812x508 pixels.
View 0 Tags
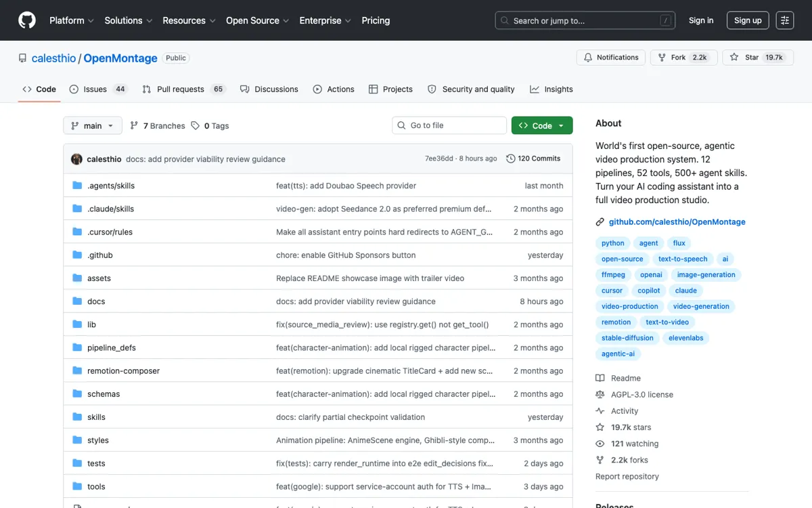[210, 126]
